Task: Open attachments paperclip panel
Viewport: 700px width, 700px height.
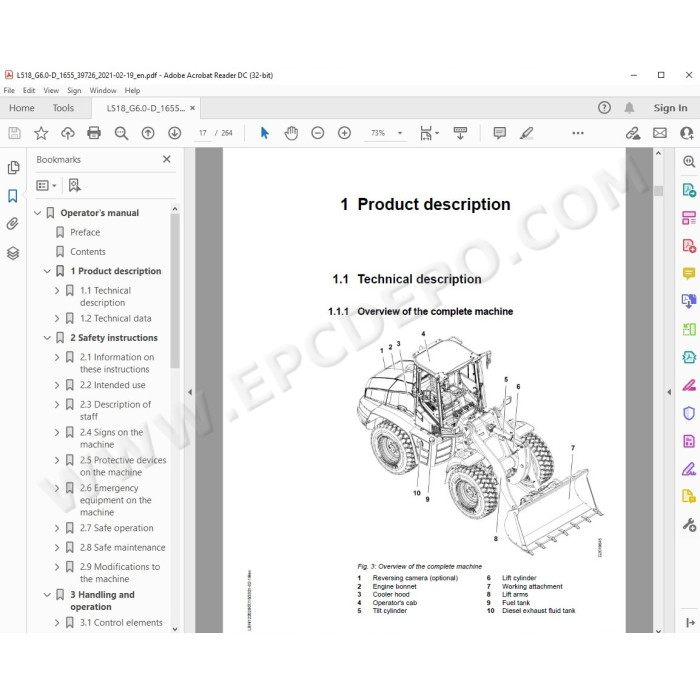Action: tap(13, 224)
